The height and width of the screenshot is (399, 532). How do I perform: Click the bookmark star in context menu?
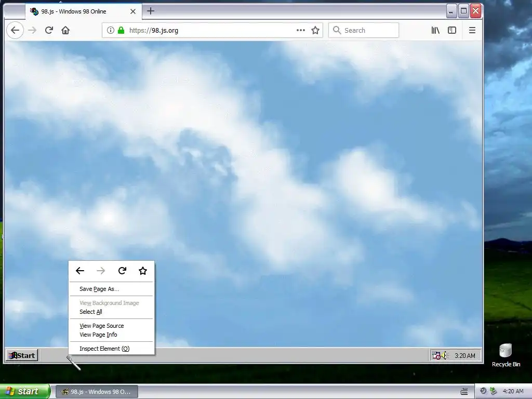(143, 271)
